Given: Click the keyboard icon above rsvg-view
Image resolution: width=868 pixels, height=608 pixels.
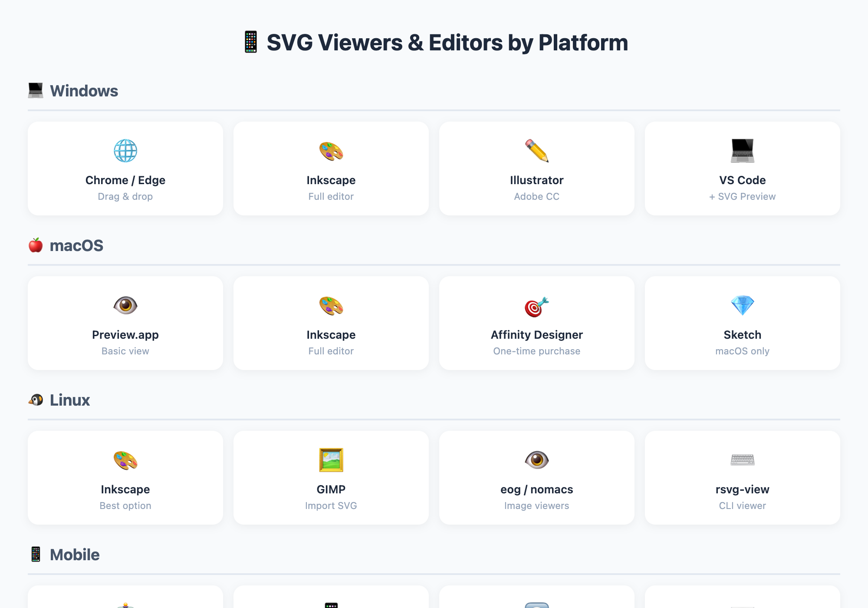Looking at the screenshot, I should click(x=743, y=460).
